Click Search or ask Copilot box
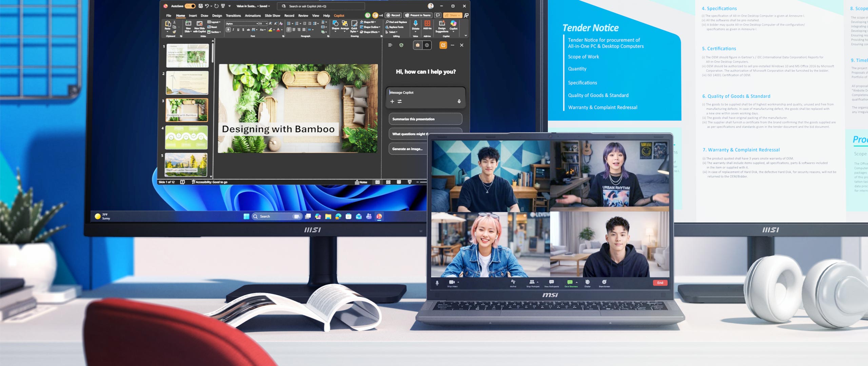 click(321, 6)
